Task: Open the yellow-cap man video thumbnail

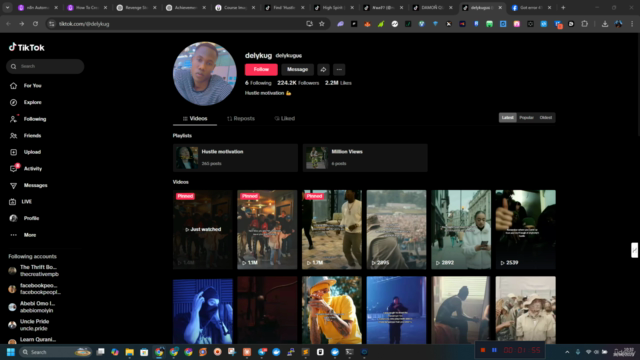Action: coord(331,310)
